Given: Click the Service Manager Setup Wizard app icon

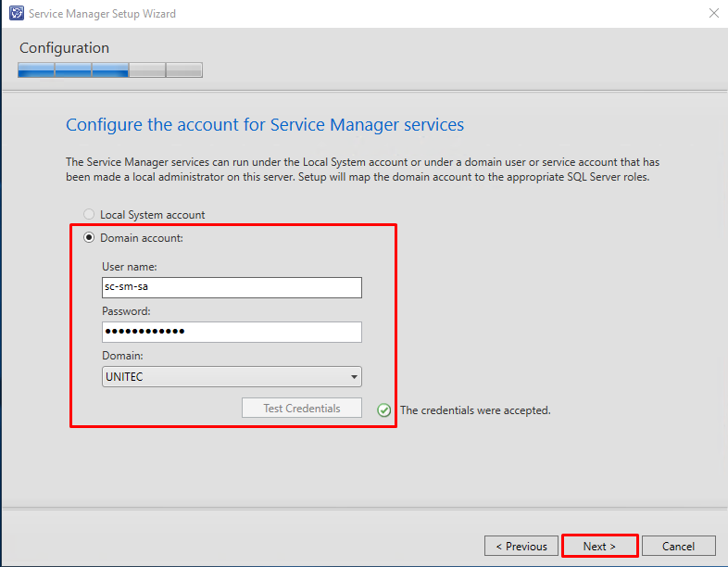Looking at the screenshot, I should click(x=17, y=13).
